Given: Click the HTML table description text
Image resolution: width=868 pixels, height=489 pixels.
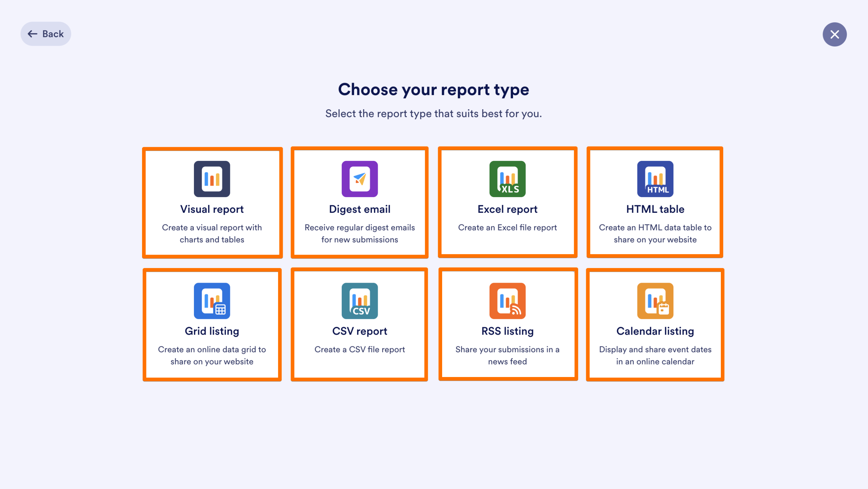Looking at the screenshot, I should (655, 233).
